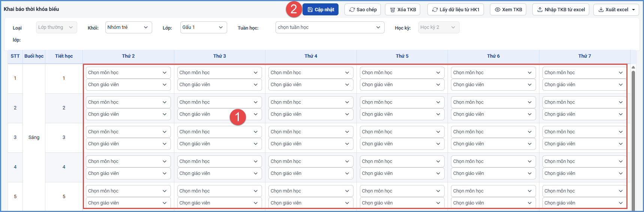Screen dimensions: 644x212
Task: Click the Thứ 6 column header
Action: point(493,56)
